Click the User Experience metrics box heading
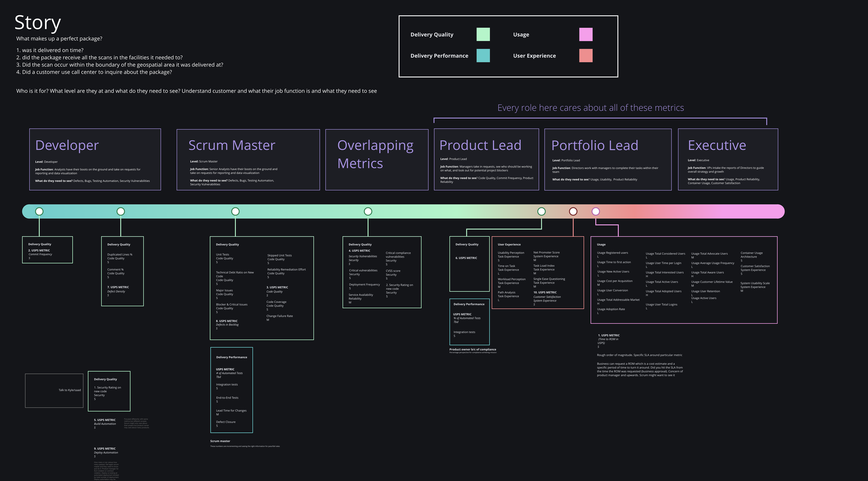Image resolution: width=868 pixels, height=481 pixels. 509,245
